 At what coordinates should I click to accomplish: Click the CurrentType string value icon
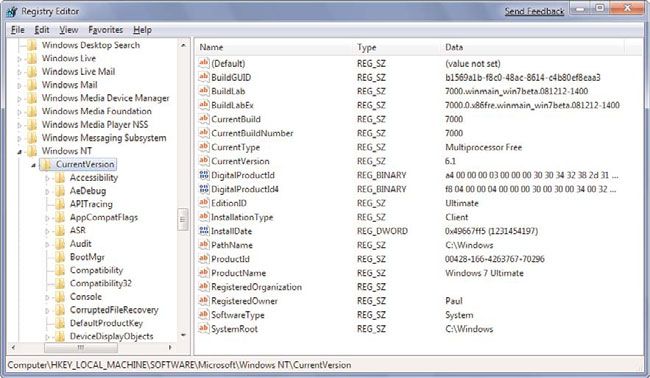[x=204, y=147]
